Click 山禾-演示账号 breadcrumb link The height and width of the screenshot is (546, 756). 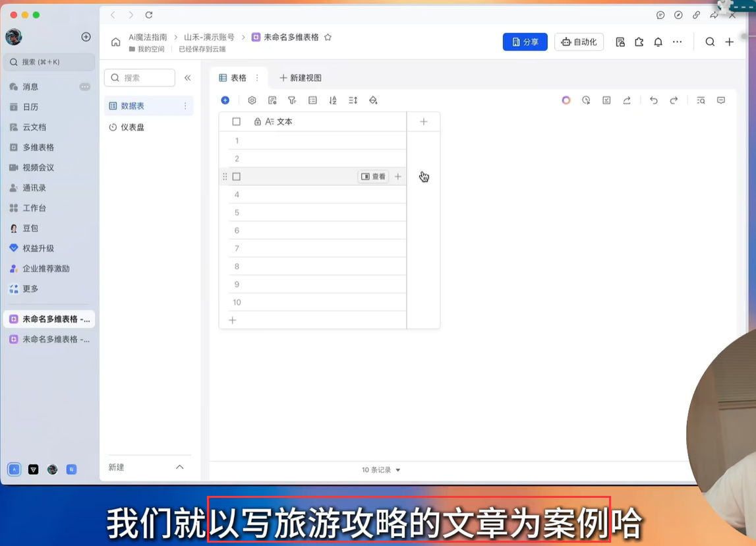[x=209, y=37]
